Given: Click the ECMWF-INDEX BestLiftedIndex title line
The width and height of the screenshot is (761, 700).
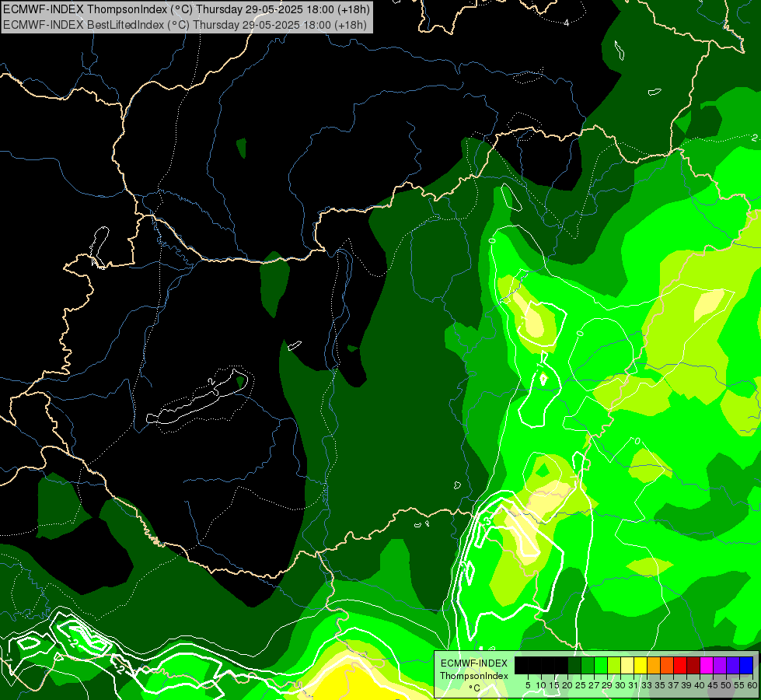Looking at the screenshot, I should [185, 24].
